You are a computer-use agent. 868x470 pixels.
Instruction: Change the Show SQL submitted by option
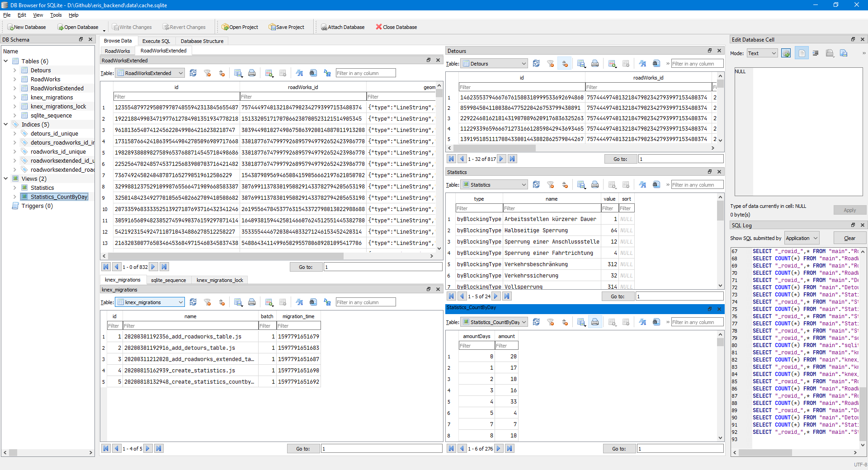tap(801, 238)
